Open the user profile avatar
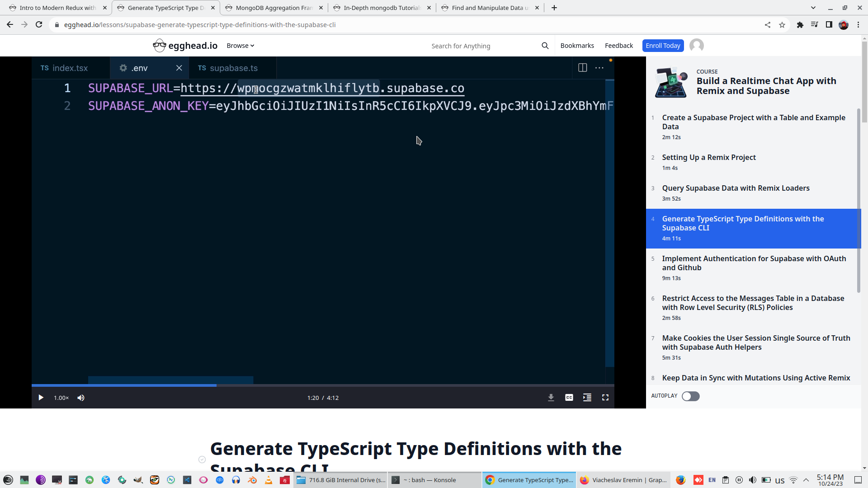Screen dimensions: 868x488 pos(696,46)
